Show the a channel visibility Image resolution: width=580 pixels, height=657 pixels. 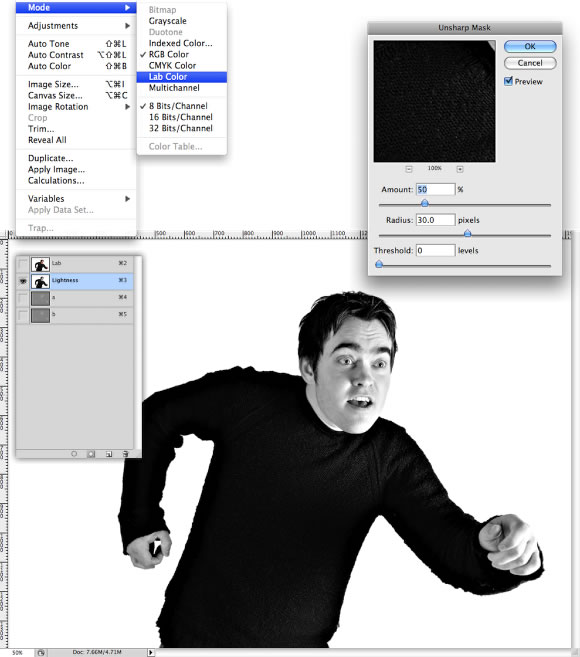(23, 298)
